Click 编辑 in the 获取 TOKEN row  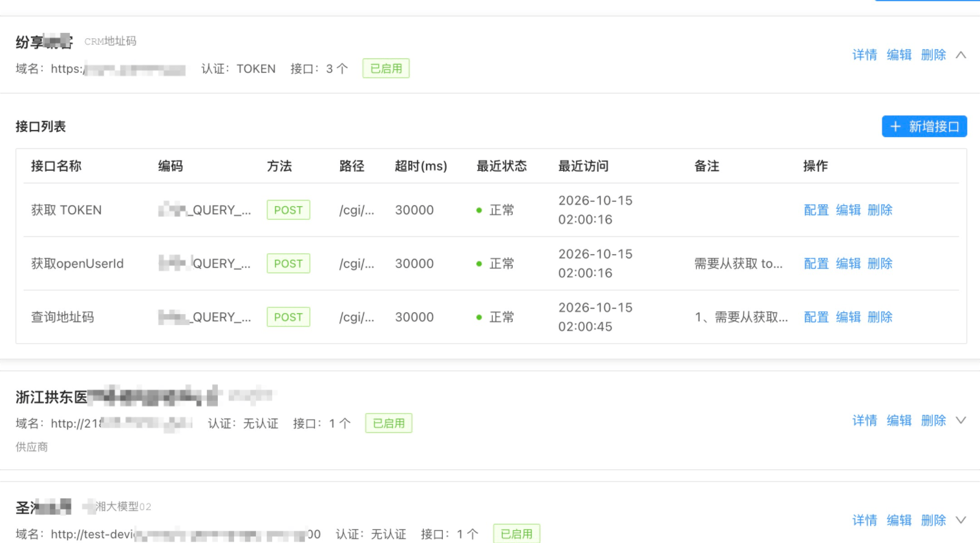coord(848,210)
